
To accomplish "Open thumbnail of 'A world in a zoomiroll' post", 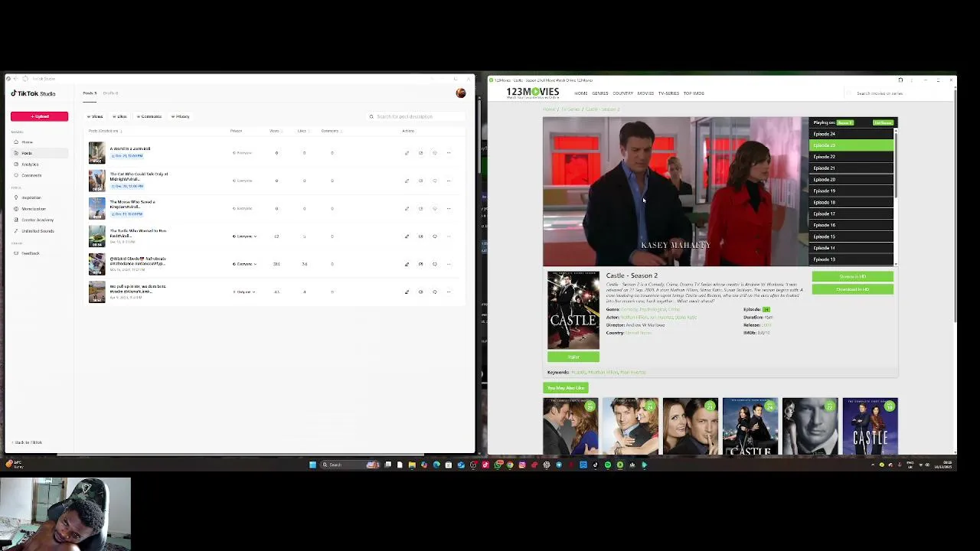I will click(96, 152).
